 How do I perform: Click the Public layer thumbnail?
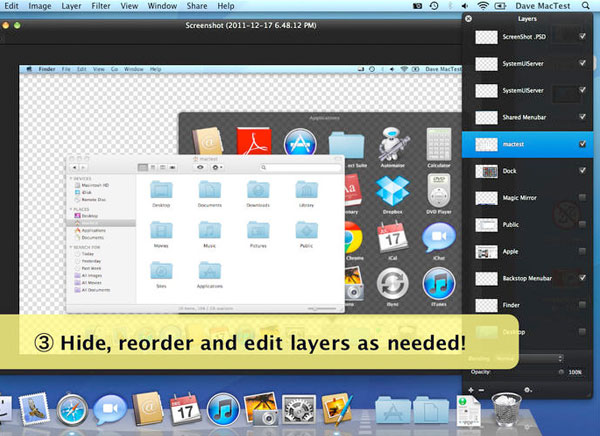[x=486, y=225]
